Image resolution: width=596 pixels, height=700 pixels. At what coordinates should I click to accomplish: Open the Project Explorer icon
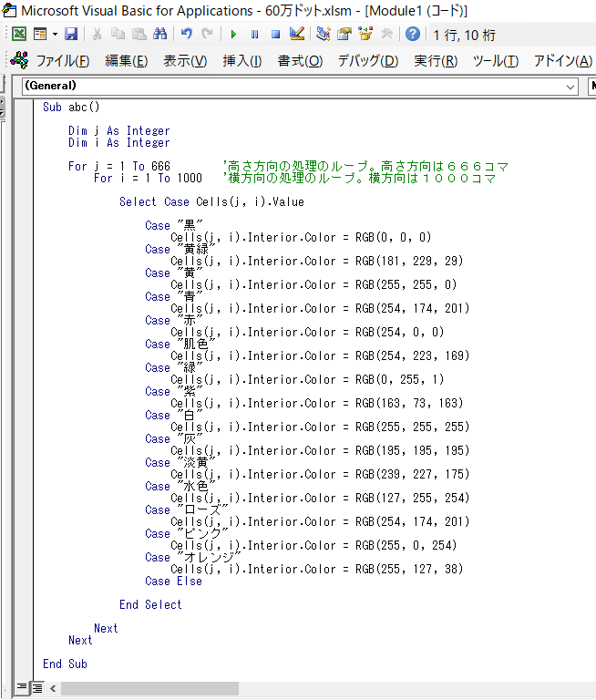tap(324, 34)
